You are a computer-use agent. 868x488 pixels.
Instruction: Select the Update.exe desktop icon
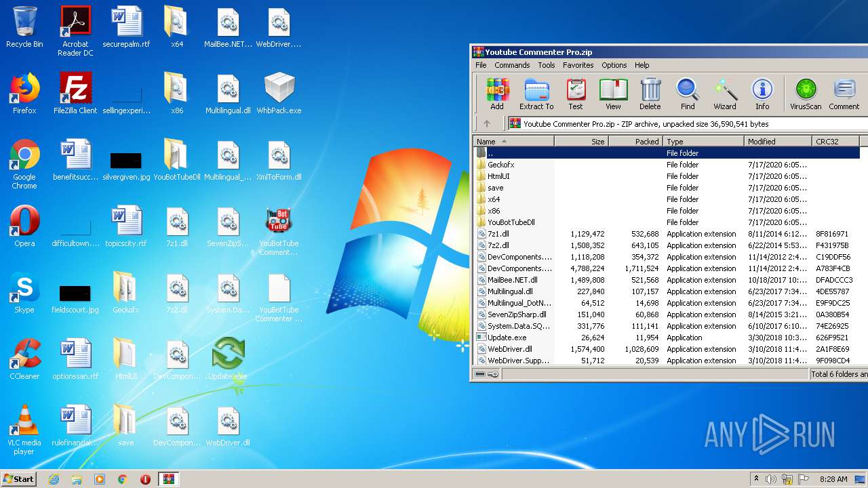(x=228, y=359)
